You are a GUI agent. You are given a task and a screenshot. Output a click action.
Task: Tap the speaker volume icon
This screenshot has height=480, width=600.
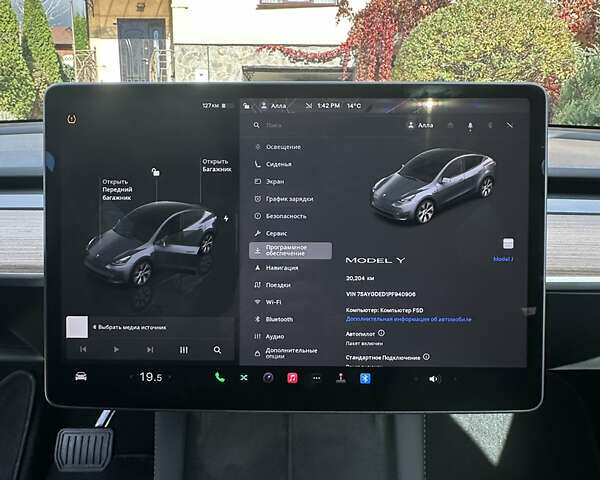click(434, 379)
